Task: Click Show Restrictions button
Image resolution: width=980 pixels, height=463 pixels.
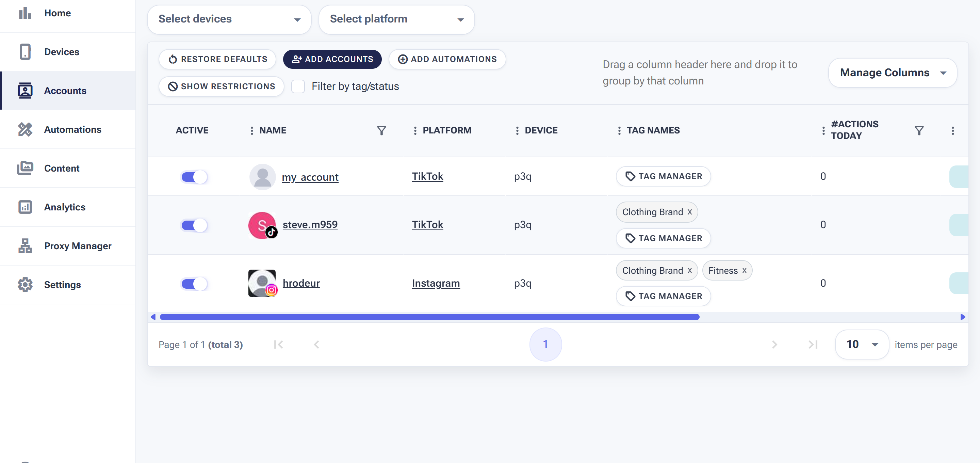Action: (222, 86)
